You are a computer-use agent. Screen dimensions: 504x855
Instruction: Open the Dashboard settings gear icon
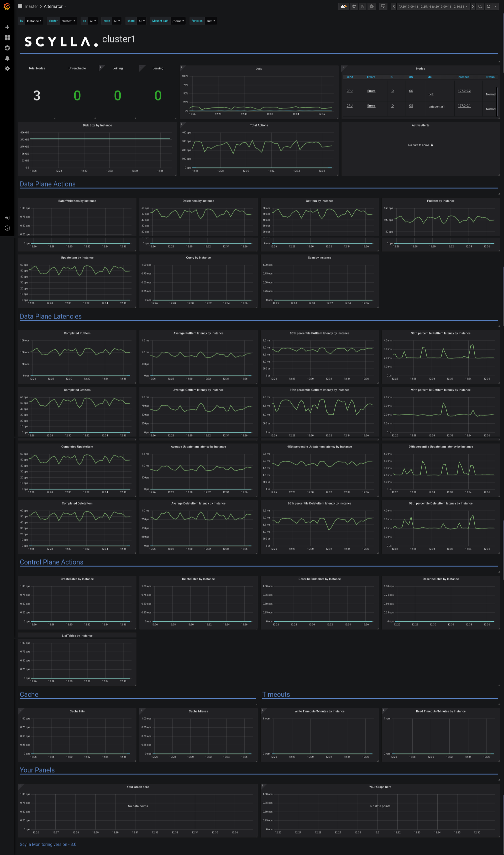point(371,6)
